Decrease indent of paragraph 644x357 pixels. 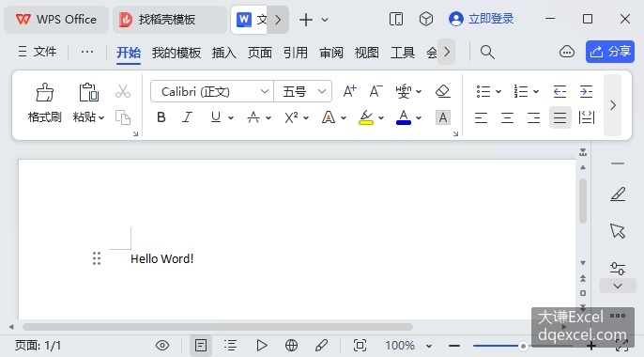point(560,91)
